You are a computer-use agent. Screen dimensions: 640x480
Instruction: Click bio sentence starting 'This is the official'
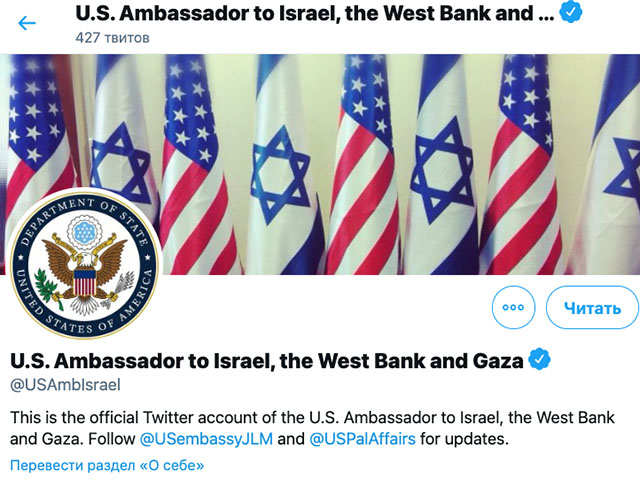312,428
